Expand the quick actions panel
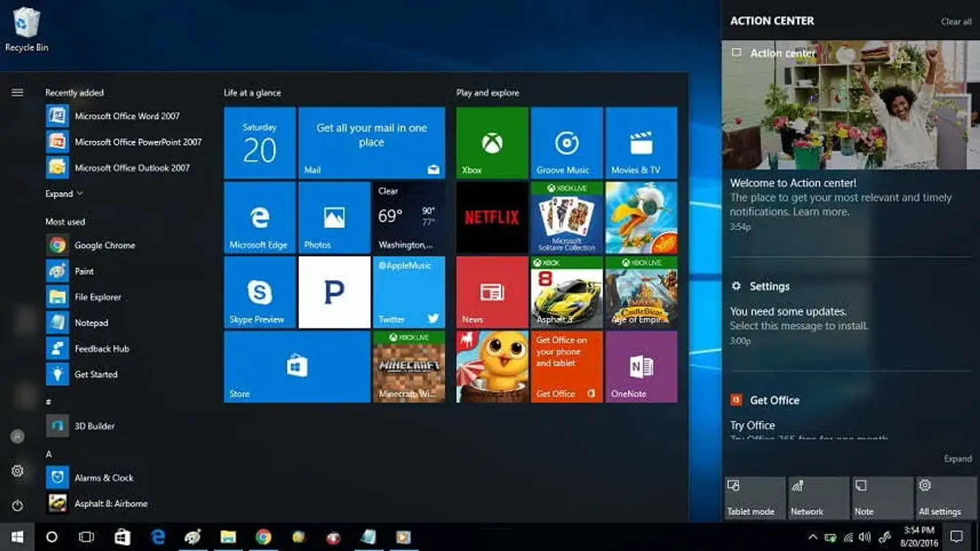Screen dimensions: 980x551 [x=958, y=459]
